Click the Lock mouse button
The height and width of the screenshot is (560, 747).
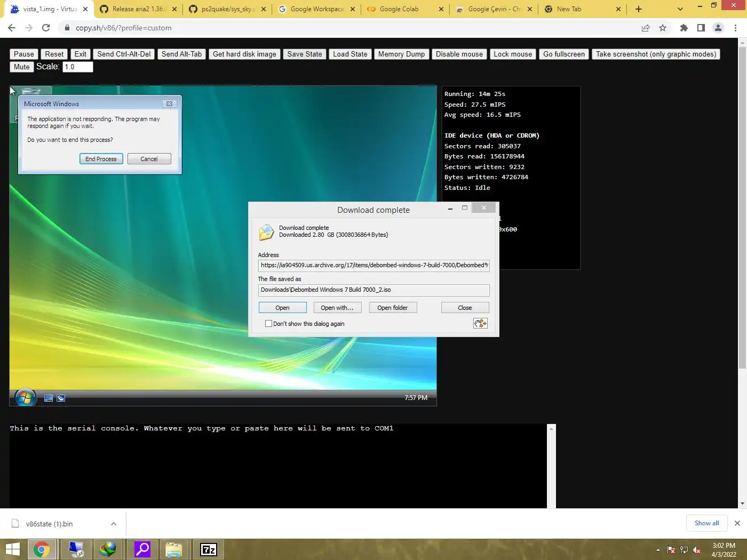point(513,54)
